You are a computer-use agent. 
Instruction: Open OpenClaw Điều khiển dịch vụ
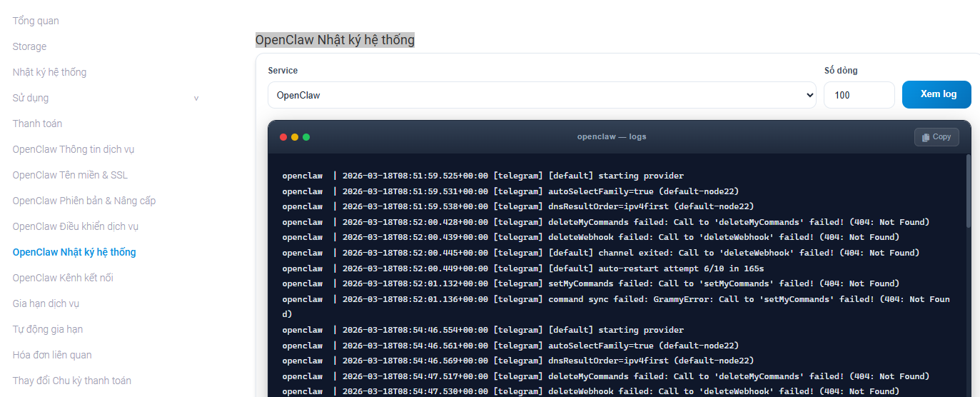(x=75, y=226)
